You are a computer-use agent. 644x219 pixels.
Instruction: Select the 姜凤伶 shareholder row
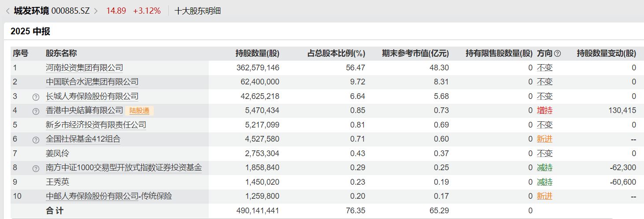pos(58,153)
